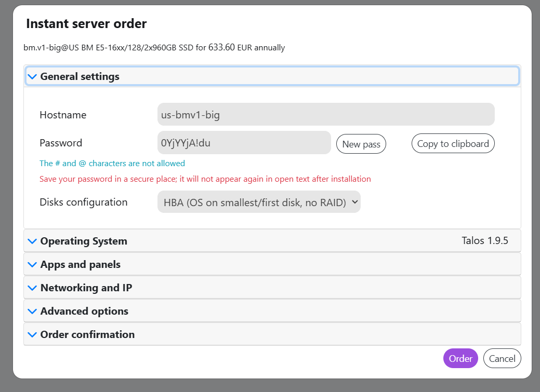
Task: Click the chevron icon beside General settings
Action: (32, 77)
